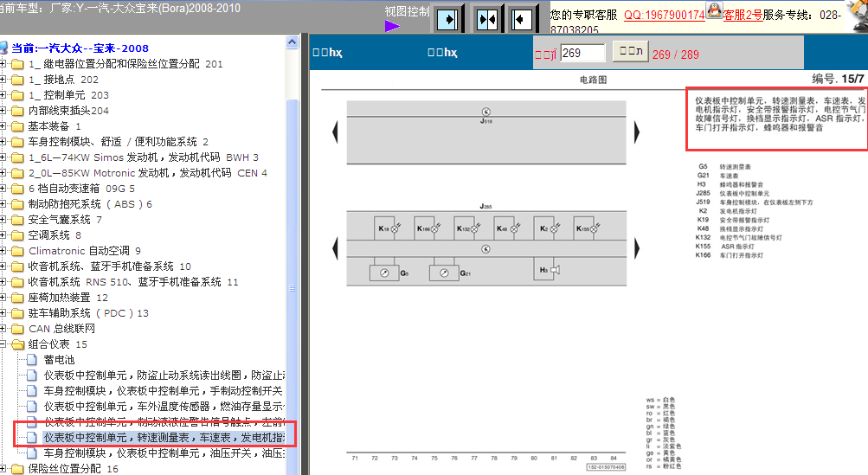Image resolution: width=868 pixels, height=475 pixels.
Task: Expand the 空调系统 8 folder
Action: tap(3, 235)
